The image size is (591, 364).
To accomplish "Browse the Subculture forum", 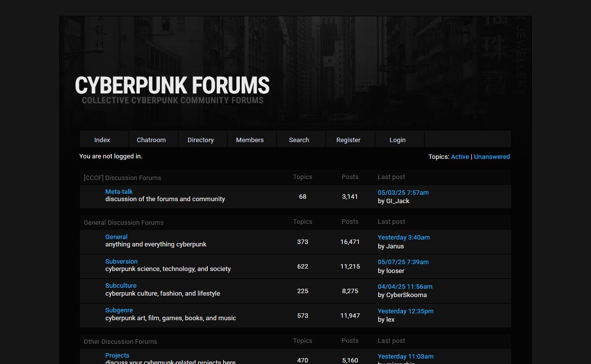I will click(121, 285).
